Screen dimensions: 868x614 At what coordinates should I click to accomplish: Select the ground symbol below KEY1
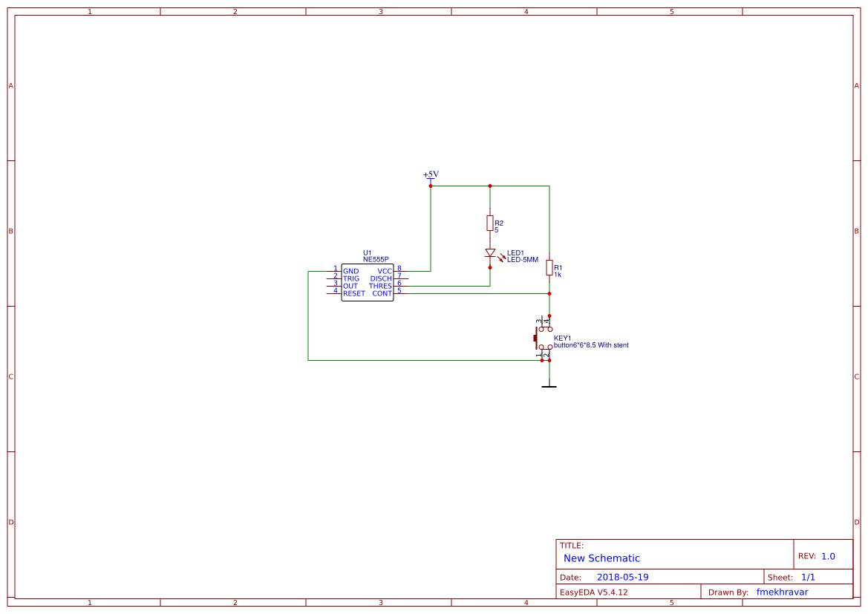pos(549,385)
